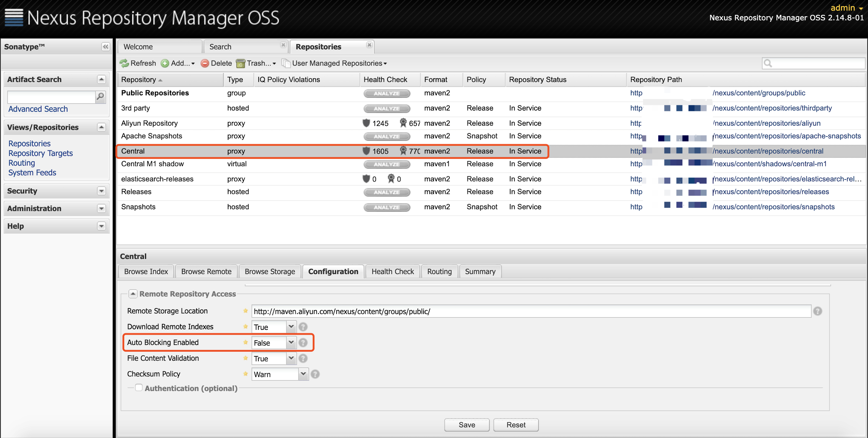Click the Save button
The image size is (868, 438).
coord(467,425)
